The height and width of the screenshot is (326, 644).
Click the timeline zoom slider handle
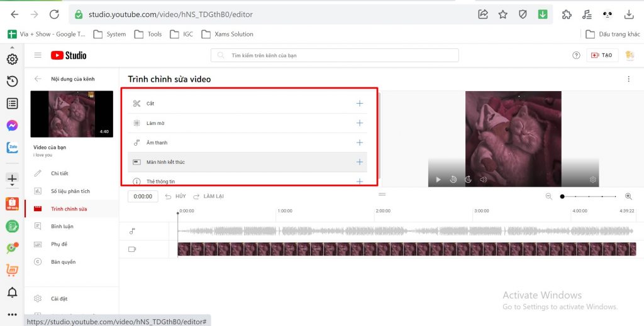click(562, 197)
